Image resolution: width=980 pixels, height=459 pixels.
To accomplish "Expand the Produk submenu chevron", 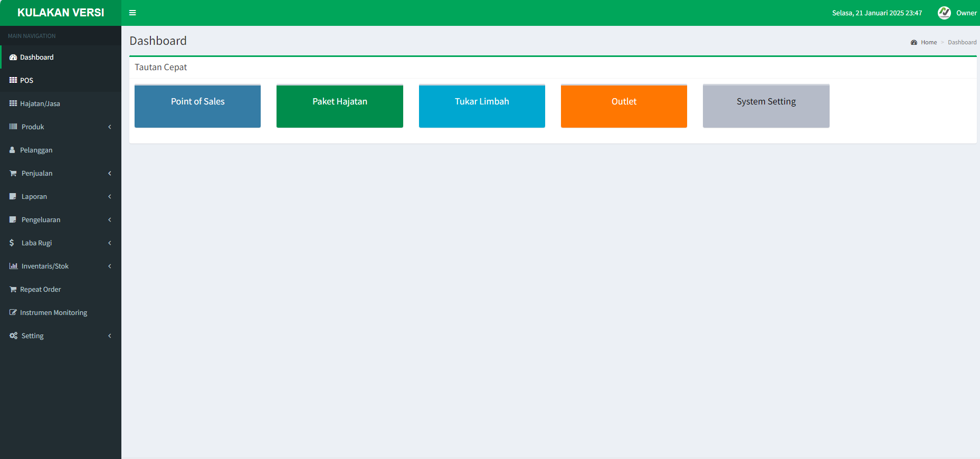I will click(x=110, y=127).
